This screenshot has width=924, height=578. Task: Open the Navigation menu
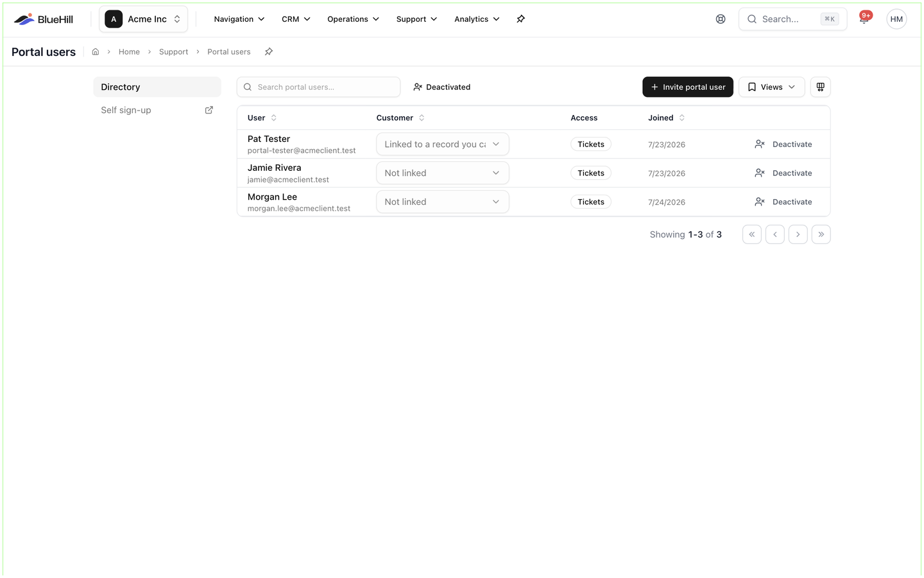239,19
